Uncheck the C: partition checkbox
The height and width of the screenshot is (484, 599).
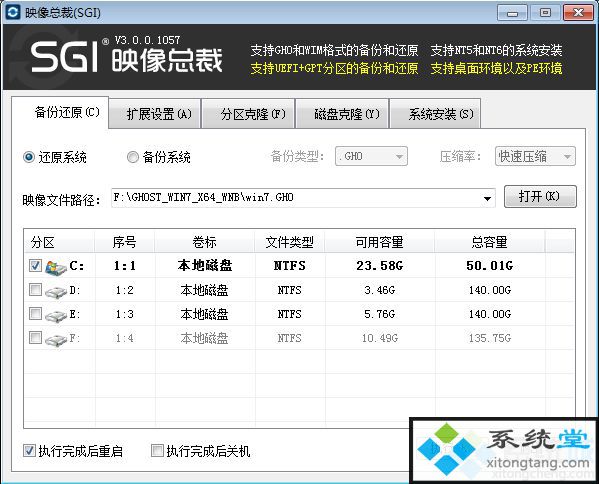pyautogui.click(x=36, y=265)
